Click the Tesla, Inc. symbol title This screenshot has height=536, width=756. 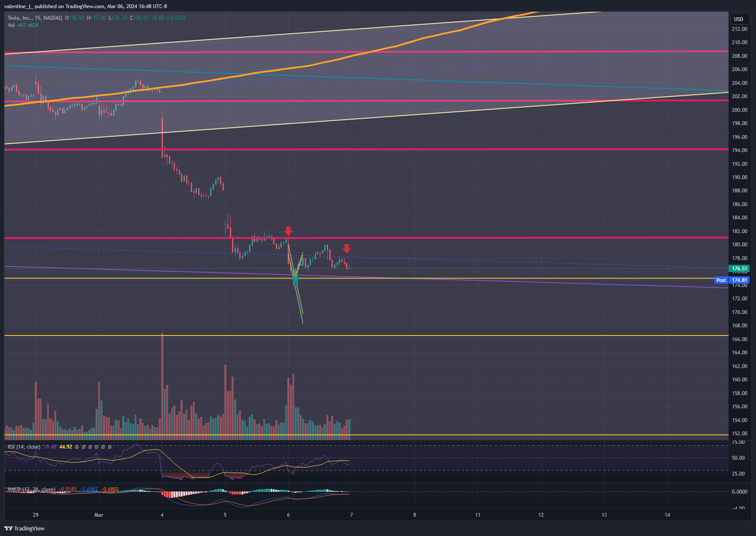pos(35,18)
